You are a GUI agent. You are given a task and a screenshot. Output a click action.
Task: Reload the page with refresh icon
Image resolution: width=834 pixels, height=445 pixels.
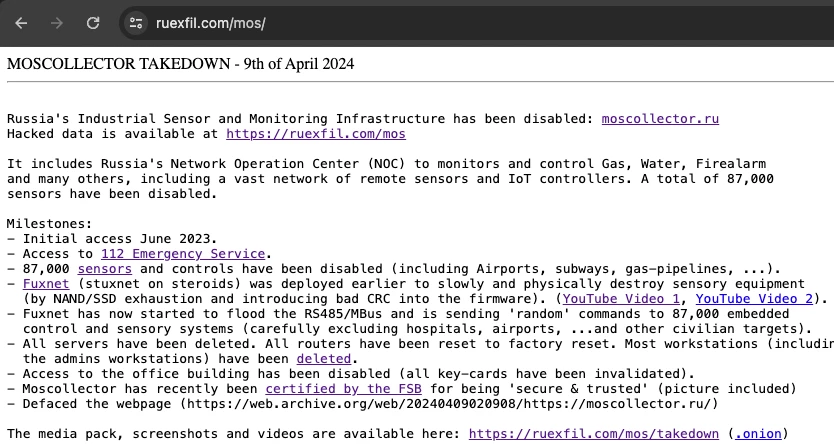(93, 22)
